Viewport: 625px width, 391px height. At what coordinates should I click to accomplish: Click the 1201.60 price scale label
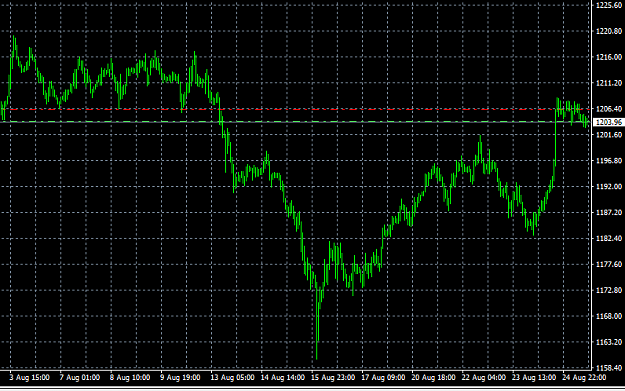tap(609, 135)
